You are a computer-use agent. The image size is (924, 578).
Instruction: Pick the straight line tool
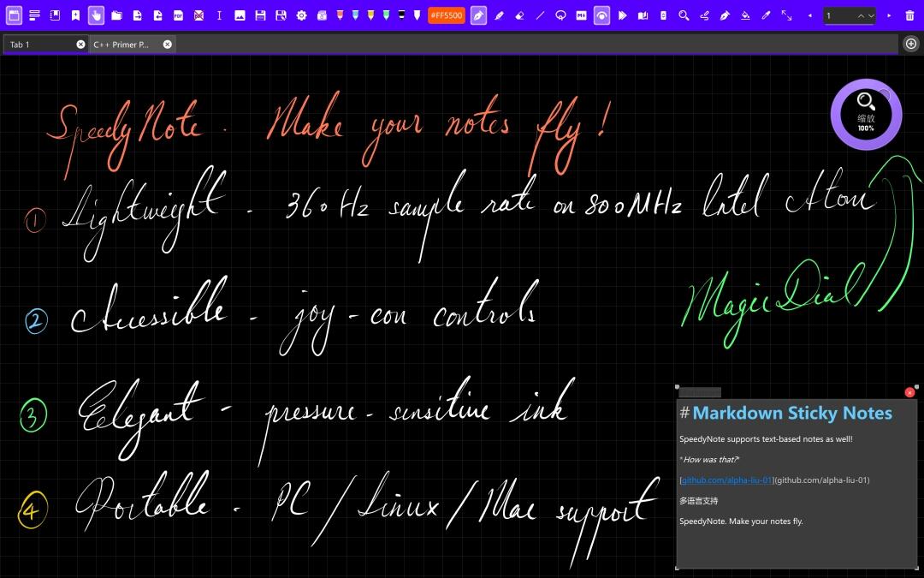tap(540, 15)
